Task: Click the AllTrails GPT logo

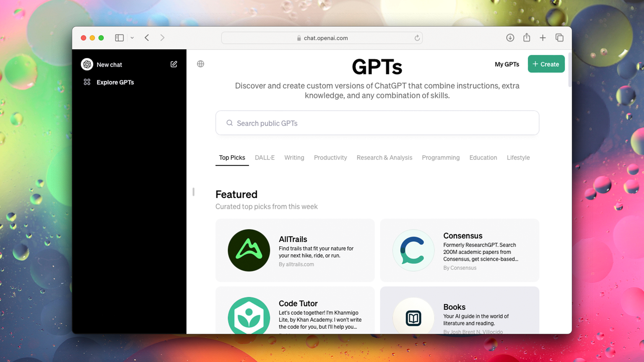Action: (249, 250)
